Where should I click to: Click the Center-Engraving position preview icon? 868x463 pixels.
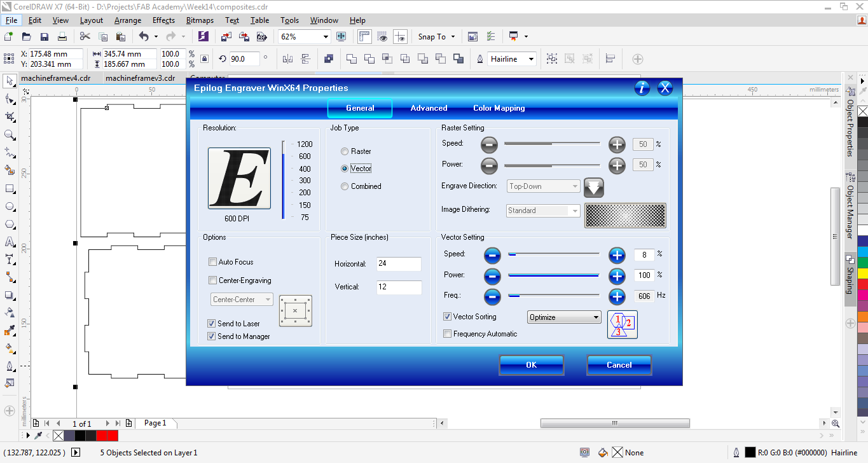[295, 311]
